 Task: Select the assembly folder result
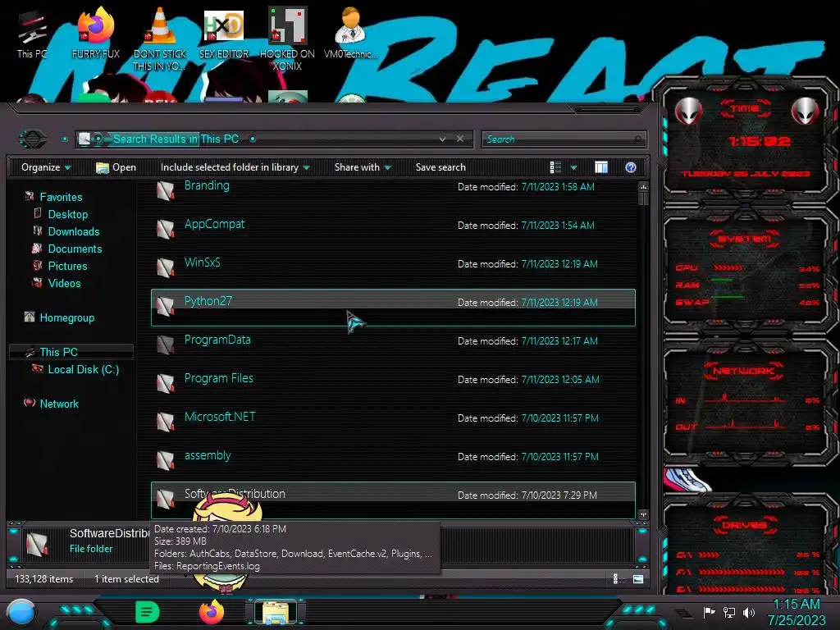[393, 462]
